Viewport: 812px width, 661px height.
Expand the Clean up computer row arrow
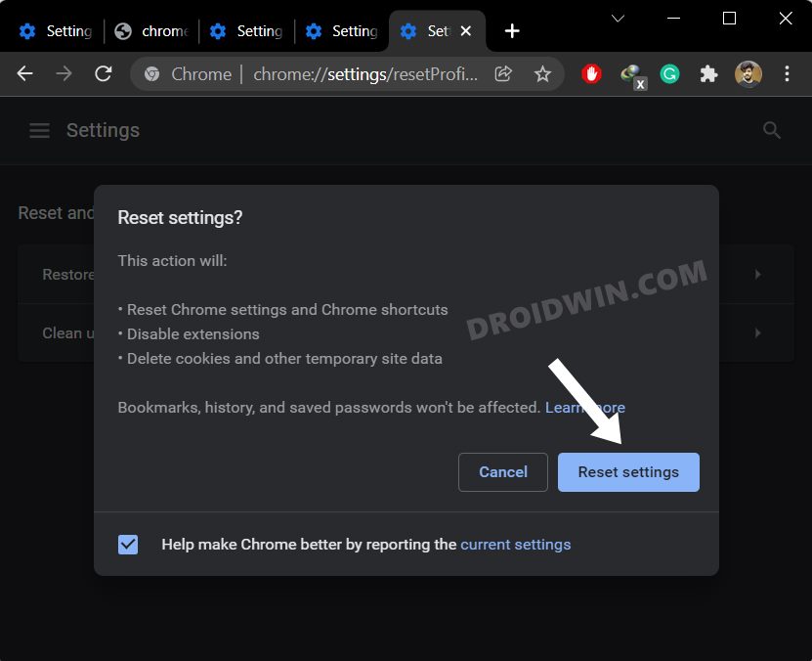click(757, 332)
